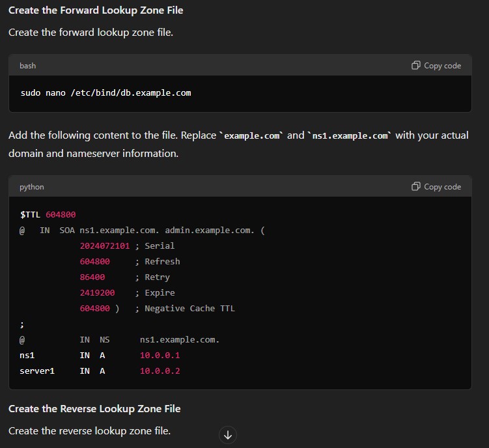The image size is (489, 448).
Task: Click the TTL value 604800 after $TTL
Action: 61,215
